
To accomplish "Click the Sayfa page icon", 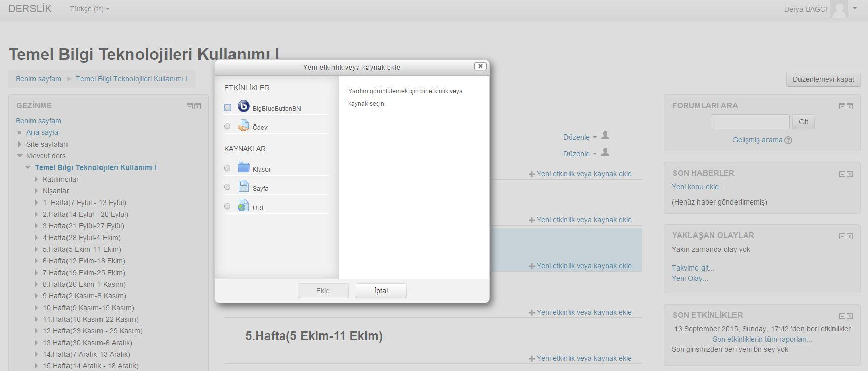I will [x=244, y=186].
